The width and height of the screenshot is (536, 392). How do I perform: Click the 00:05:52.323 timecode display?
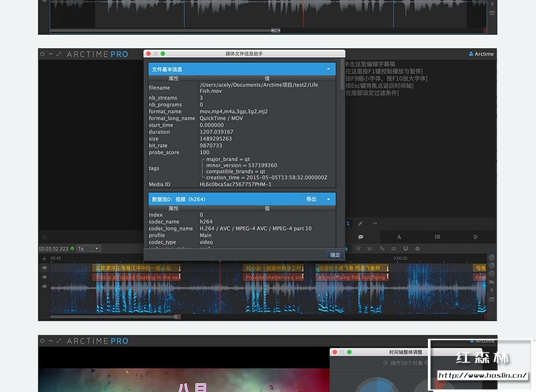tap(53, 249)
